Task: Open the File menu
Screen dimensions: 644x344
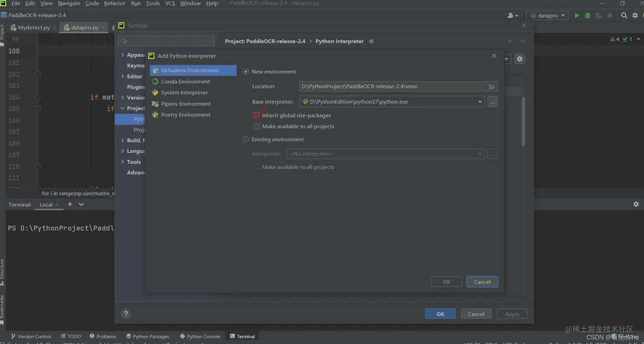Action: 16,3
